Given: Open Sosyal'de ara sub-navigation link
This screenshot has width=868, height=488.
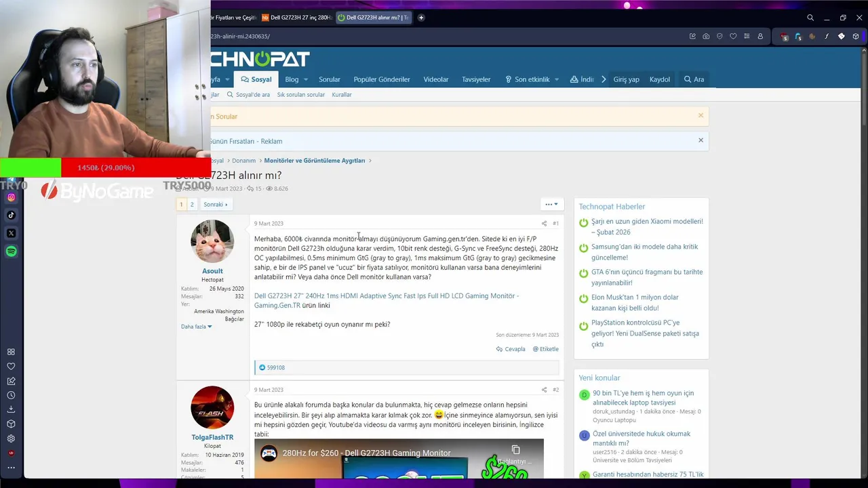Looking at the screenshot, I should pos(248,95).
